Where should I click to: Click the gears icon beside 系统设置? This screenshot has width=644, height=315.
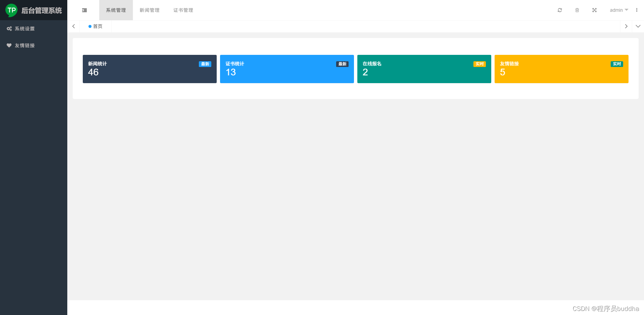(9, 29)
